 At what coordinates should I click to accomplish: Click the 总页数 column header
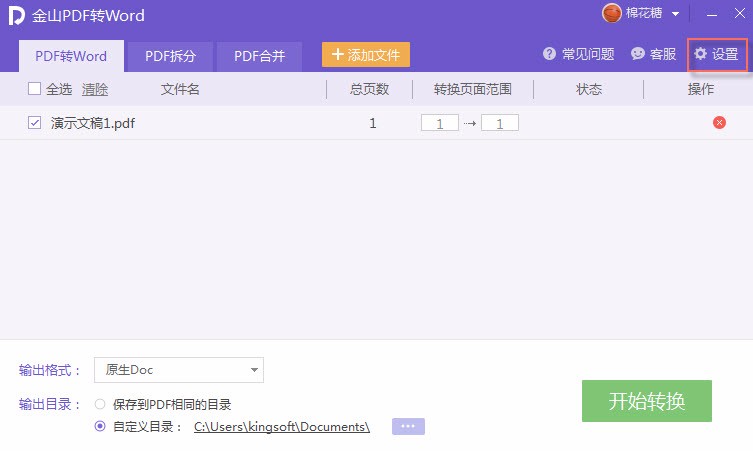[x=369, y=89]
